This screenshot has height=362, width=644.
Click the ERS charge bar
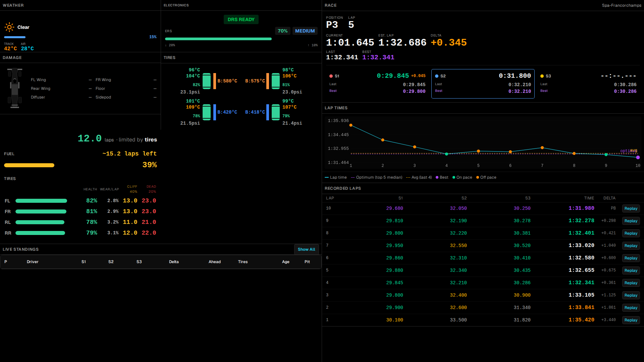pyautogui.click(x=218, y=39)
